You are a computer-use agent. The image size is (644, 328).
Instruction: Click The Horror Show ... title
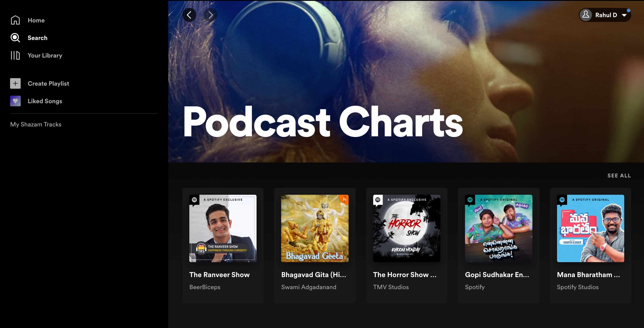(405, 274)
